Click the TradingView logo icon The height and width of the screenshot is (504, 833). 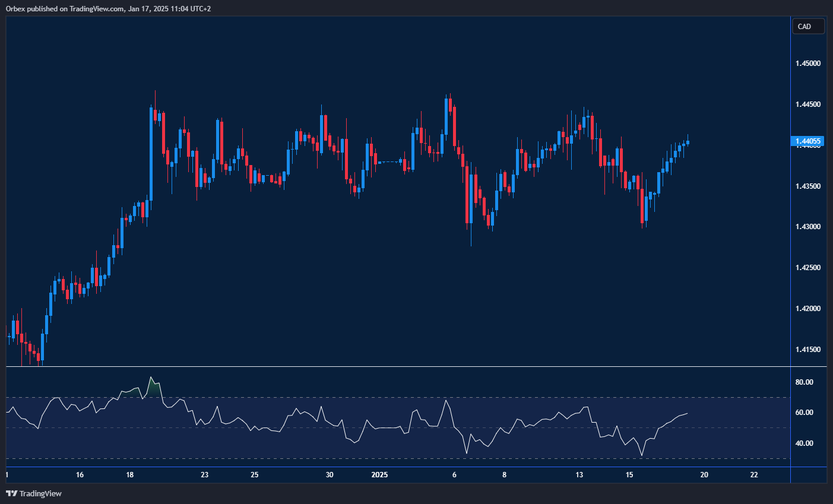click(x=11, y=493)
